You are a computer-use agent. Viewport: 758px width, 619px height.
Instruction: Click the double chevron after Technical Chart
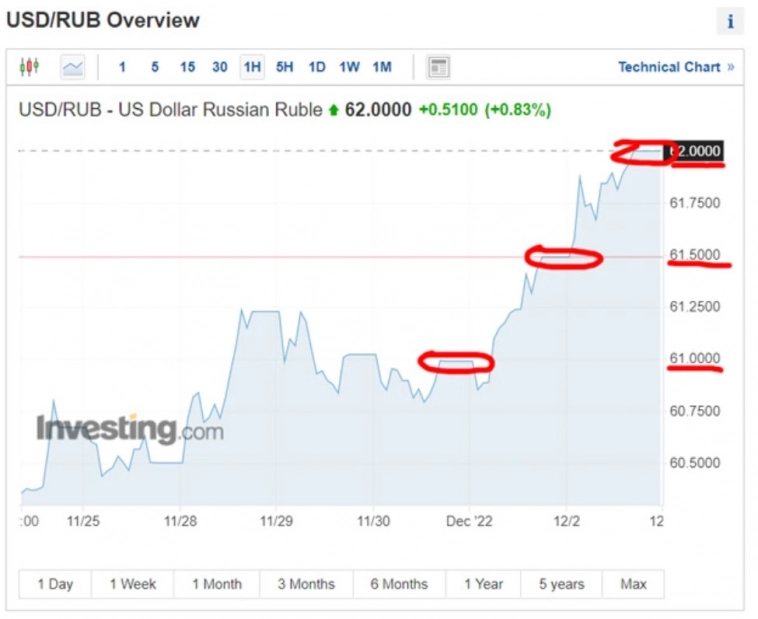click(731, 67)
